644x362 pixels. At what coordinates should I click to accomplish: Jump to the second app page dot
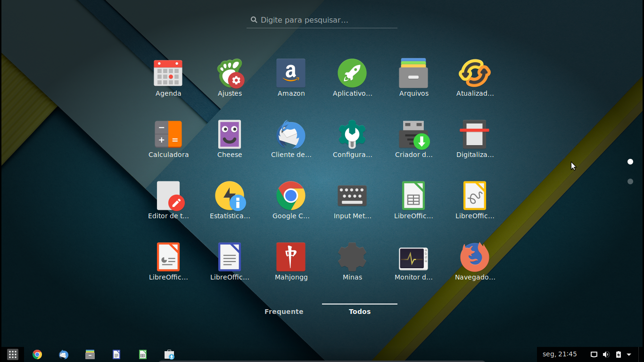click(x=630, y=181)
